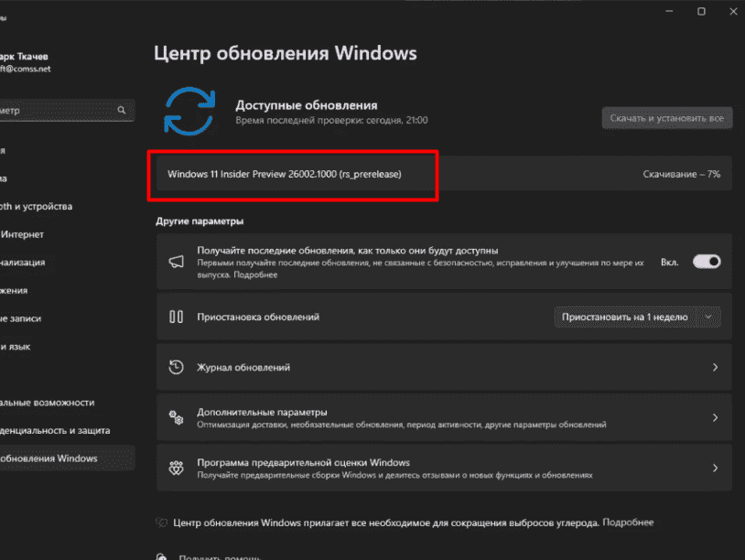Select Конфиденциальность и защита in the sidebar
This screenshot has height=560, width=745.
tap(55, 430)
